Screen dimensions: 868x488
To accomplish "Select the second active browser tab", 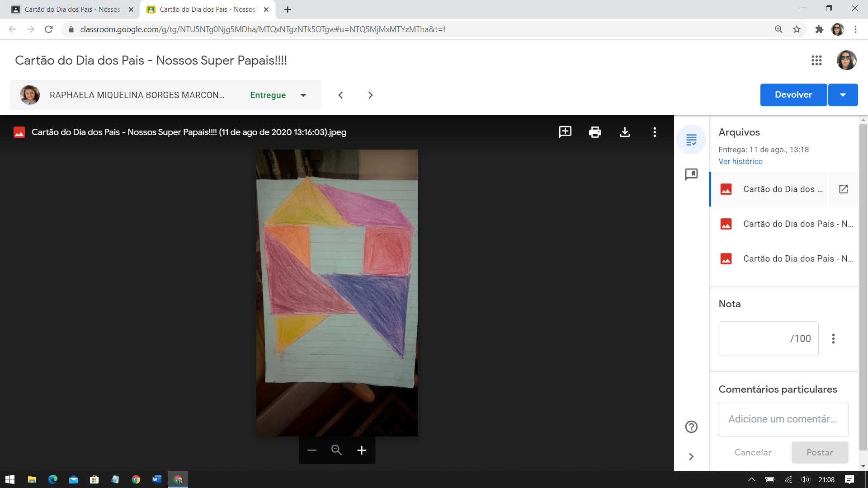I will tap(207, 9).
